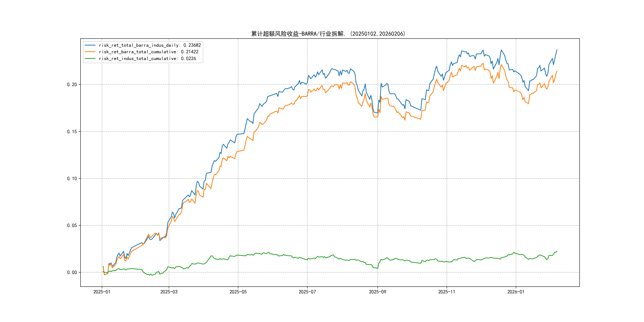The height and width of the screenshot is (322, 644).
Task: Click the 0.15 y-axis tick label
Action: (72, 132)
